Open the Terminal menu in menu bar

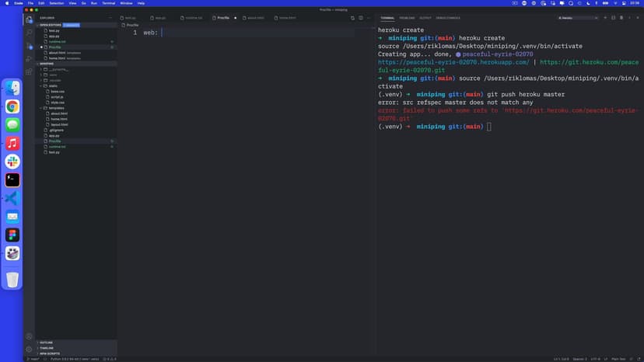pos(108,3)
